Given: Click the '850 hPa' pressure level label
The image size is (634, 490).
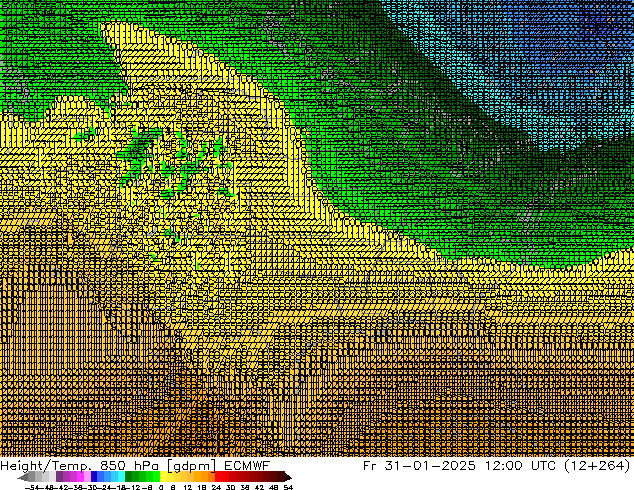Looking at the screenshot, I should pyautogui.click(x=129, y=466).
